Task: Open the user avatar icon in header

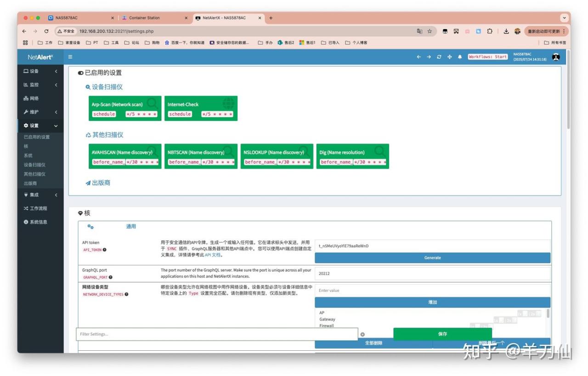Action: pos(556,57)
